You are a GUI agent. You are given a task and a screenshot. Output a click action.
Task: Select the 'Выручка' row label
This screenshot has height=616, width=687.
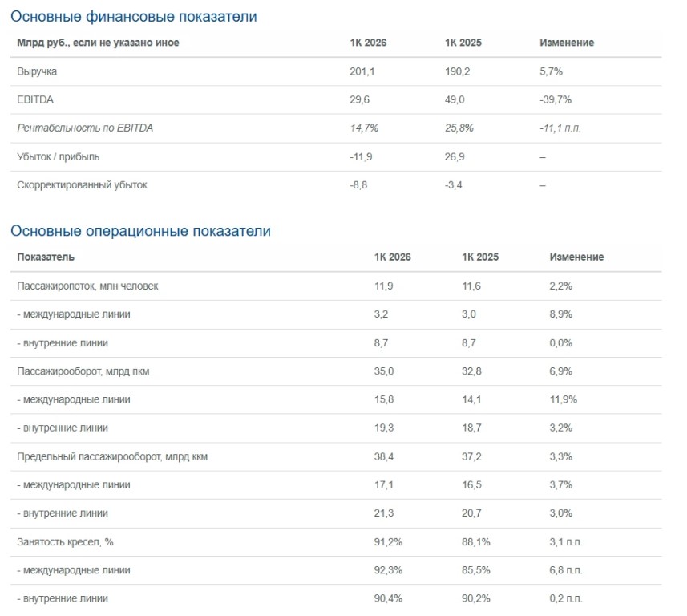coord(37,71)
